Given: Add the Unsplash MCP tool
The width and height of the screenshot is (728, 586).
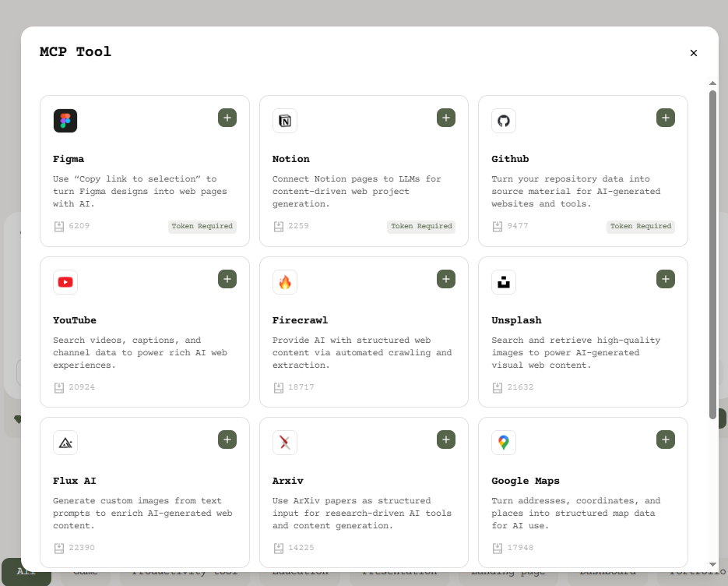Looking at the screenshot, I should [666, 279].
